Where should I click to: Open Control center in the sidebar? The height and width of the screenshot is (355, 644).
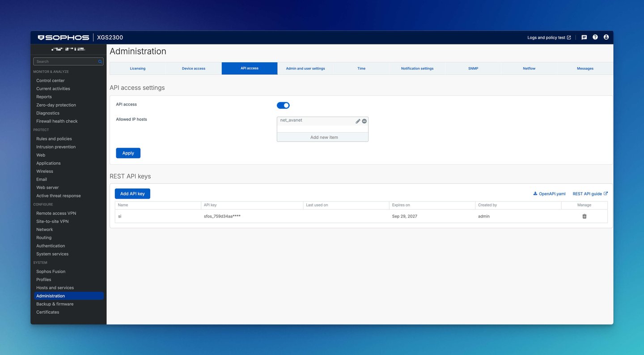51,81
